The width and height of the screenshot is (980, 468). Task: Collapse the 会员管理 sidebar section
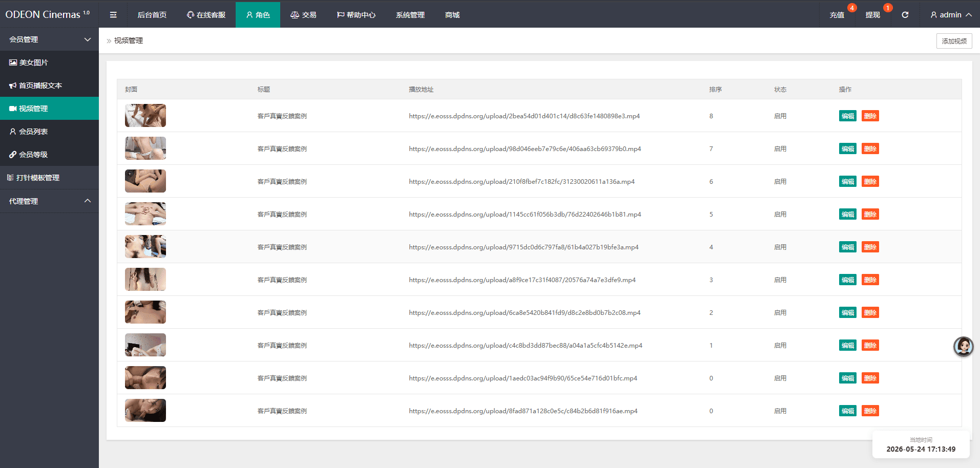click(49, 39)
